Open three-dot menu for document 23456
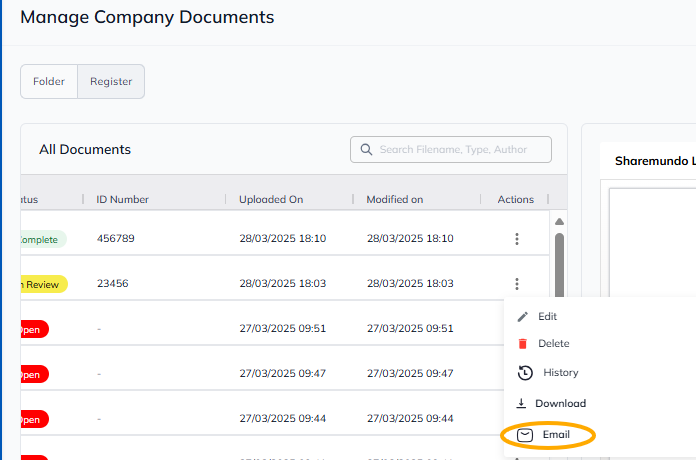 point(517,284)
